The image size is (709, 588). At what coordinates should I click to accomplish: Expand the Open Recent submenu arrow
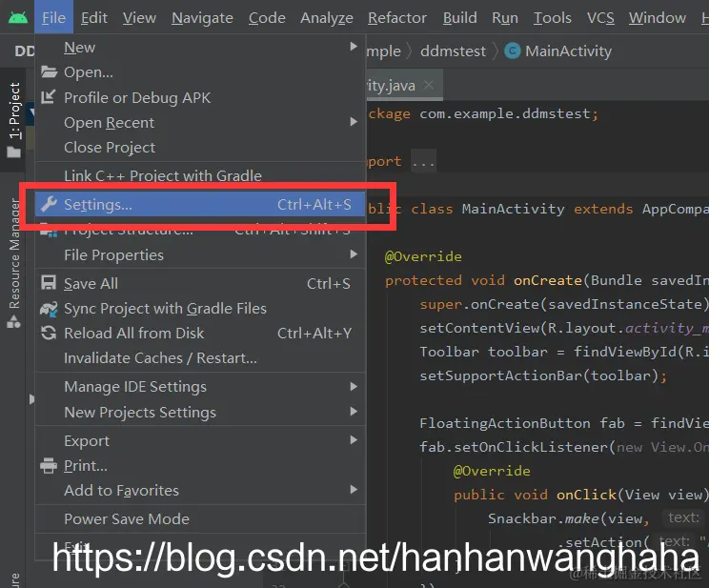(354, 122)
